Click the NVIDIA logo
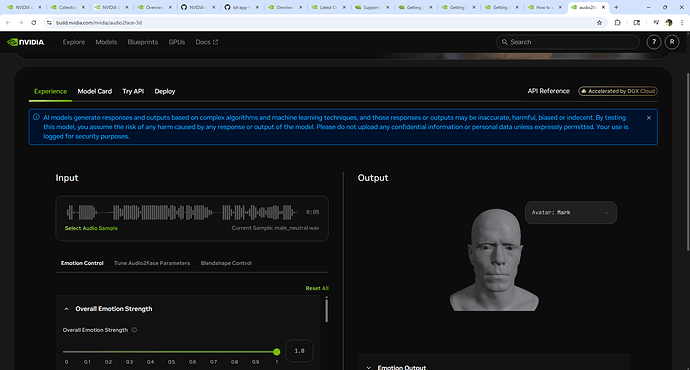 coord(26,42)
